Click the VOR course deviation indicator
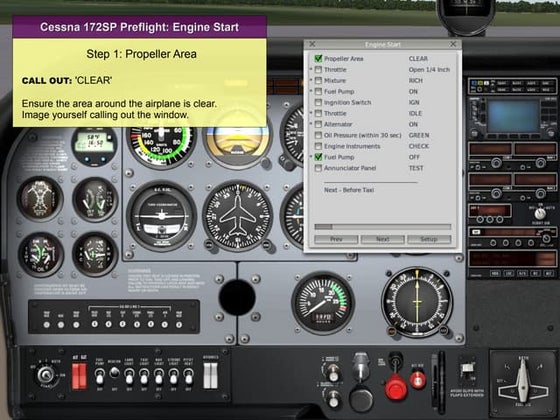560x420 pixels. (x=417, y=302)
